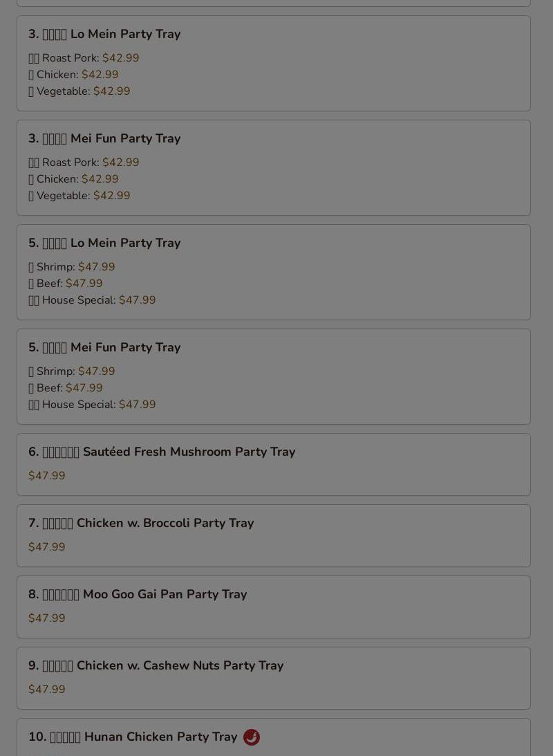Viewport: 553px width, 756px height.
Task: Open Chicken w. Broccoli Party Tray
Action: (x=274, y=535)
